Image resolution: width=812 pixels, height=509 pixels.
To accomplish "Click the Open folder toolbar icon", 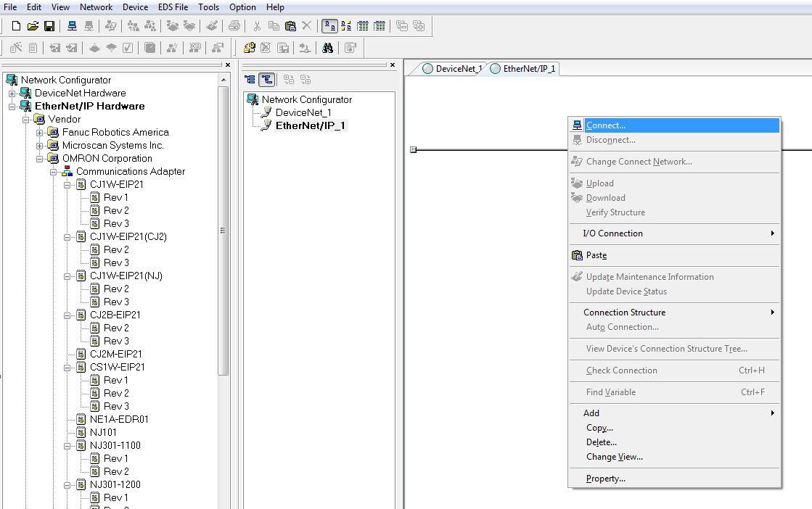I will (x=33, y=26).
